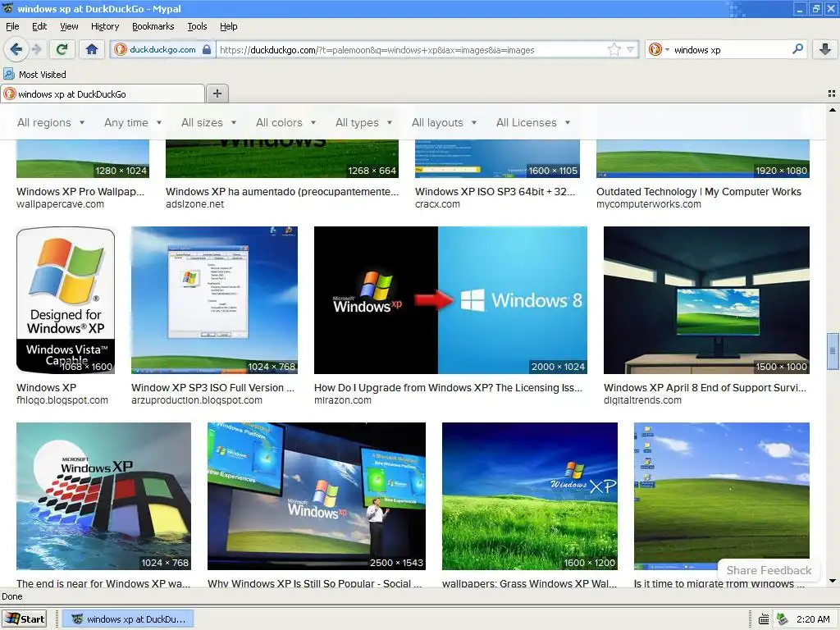Open the File menu
This screenshot has width=840, height=630.
click(12, 26)
